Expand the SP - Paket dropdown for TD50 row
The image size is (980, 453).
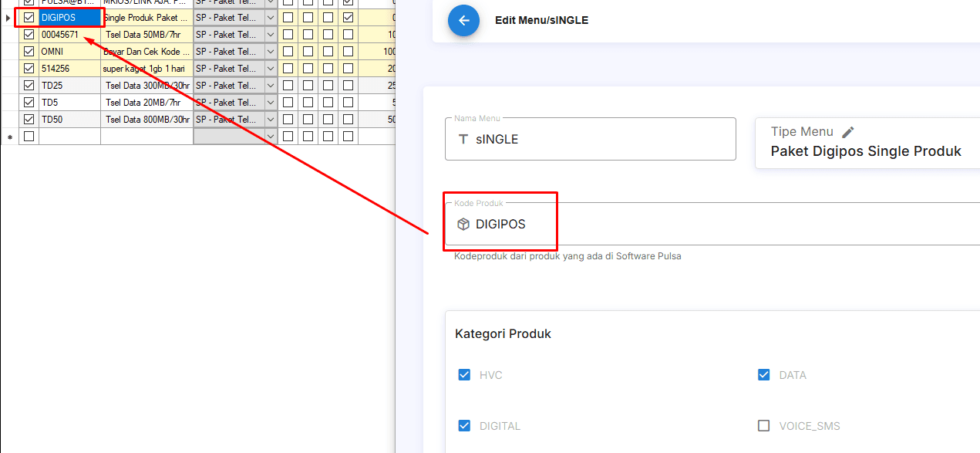coord(270,120)
